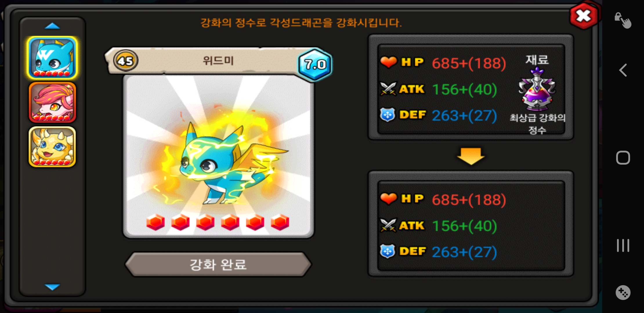Select the yellow horned dragon portrait
The width and height of the screenshot is (644, 313).
[x=53, y=147]
